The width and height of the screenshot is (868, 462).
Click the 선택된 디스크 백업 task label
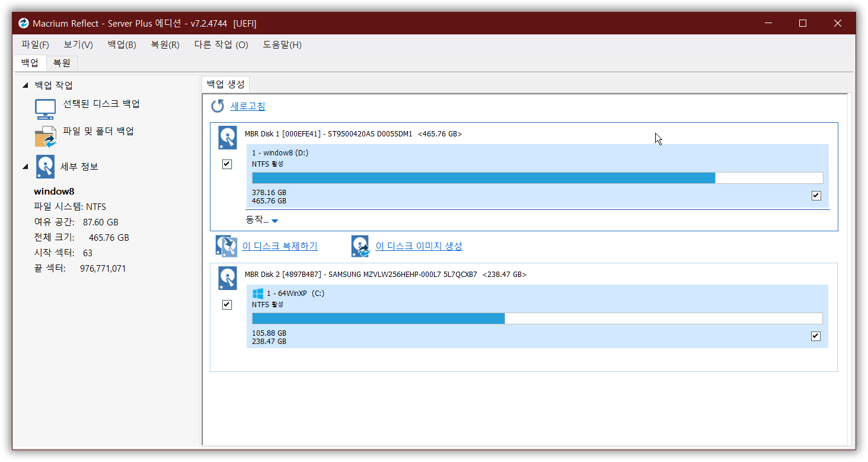(x=101, y=104)
